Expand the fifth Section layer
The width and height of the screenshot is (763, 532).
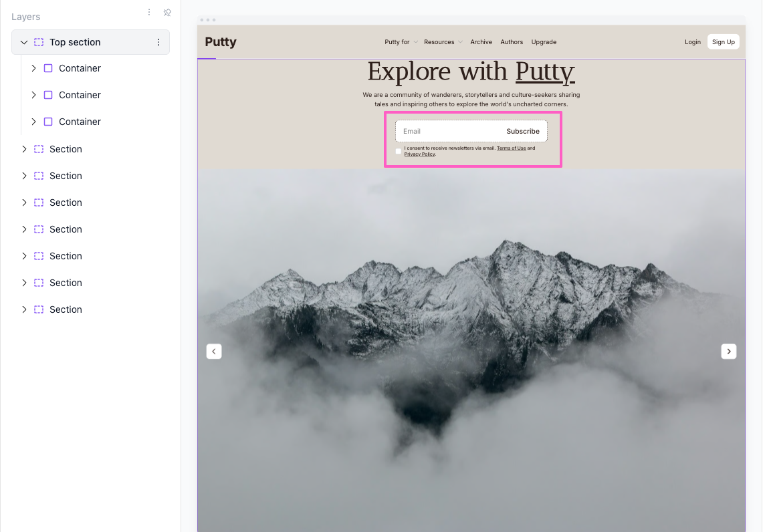[24, 256]
